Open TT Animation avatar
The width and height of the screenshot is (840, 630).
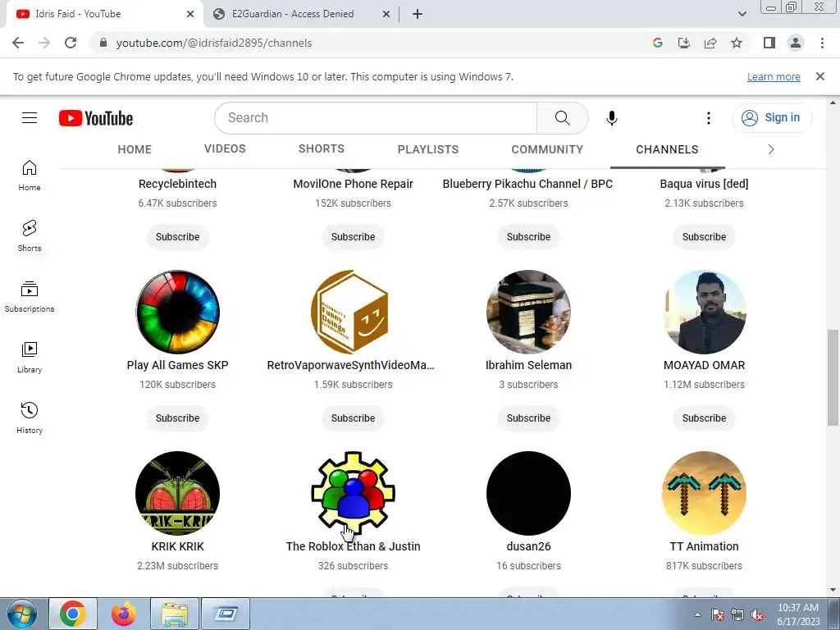[704, 493]
